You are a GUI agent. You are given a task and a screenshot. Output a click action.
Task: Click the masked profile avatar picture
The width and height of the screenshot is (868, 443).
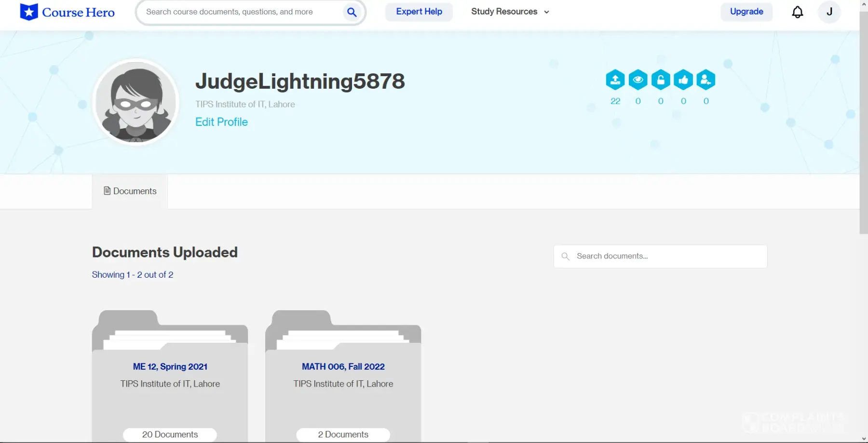coord(136,102)
